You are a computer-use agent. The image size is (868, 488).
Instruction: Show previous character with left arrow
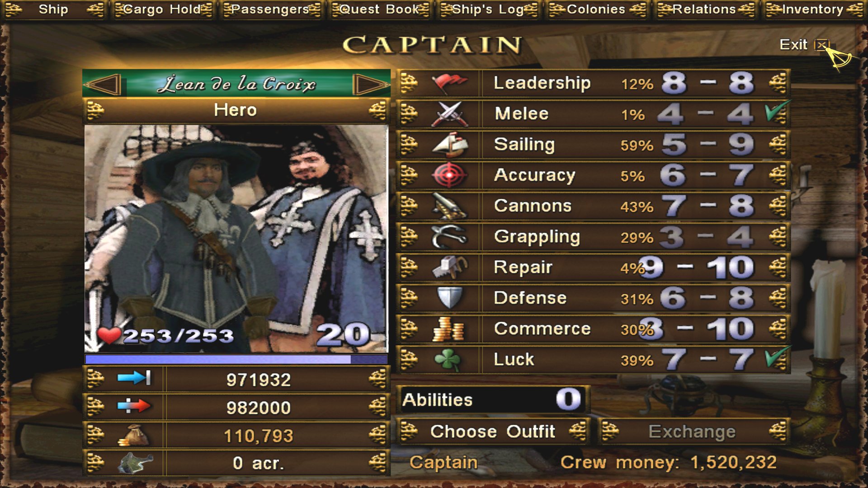[x=103, y=84]
